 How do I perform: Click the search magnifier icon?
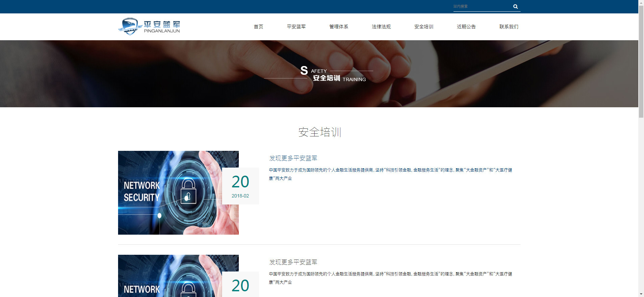point(516,6)
